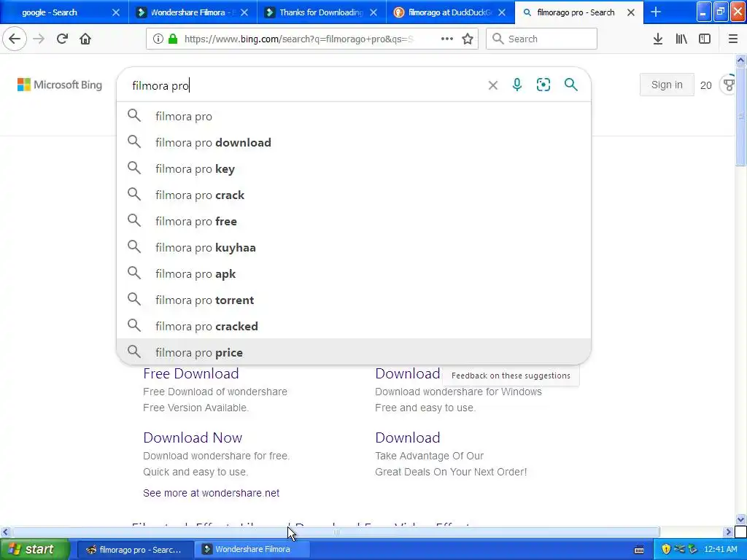
Task: Open Firefox Library icon
Action: click(x=681, y=39)
